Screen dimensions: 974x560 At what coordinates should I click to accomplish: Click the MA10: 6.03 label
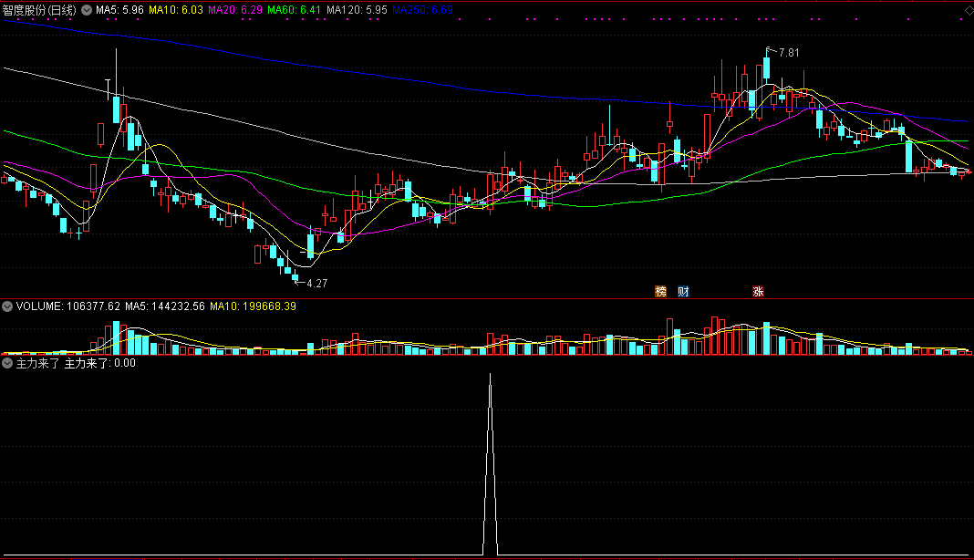(176, 10)
